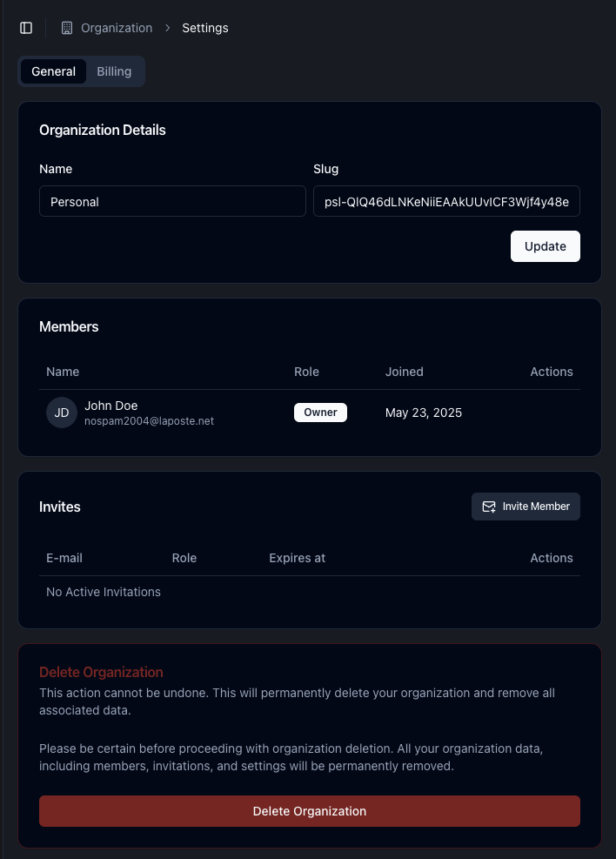Click the E-mail column header in Invites
The width and height of the screenshot is (616, 859).
click(64, 558)
